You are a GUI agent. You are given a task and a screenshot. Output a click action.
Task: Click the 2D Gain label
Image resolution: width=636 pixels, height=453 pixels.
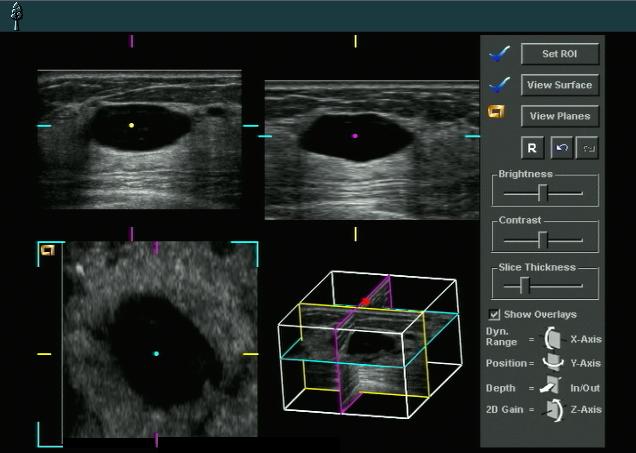tap(505, 410)
